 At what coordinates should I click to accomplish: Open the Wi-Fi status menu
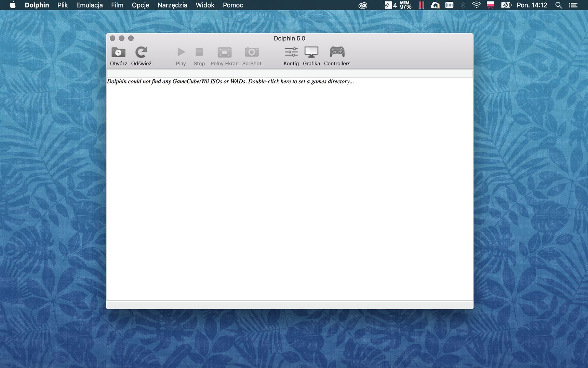point(476,5)
